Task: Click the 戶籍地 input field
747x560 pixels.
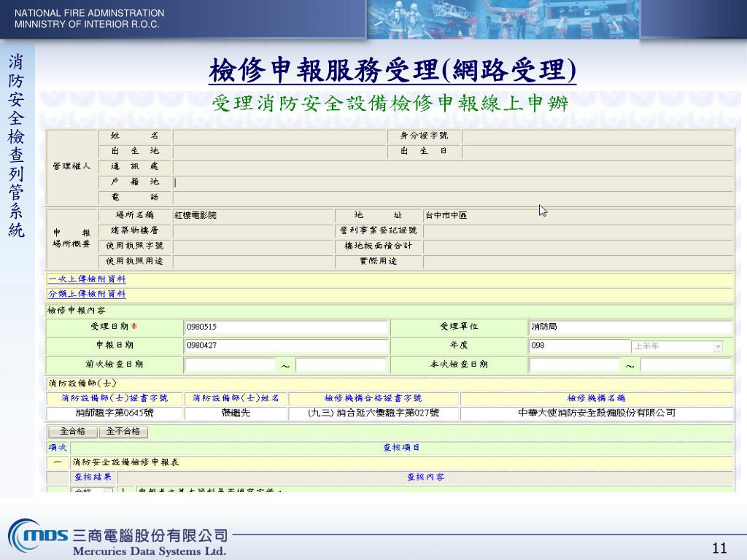Action: (453, 182)
